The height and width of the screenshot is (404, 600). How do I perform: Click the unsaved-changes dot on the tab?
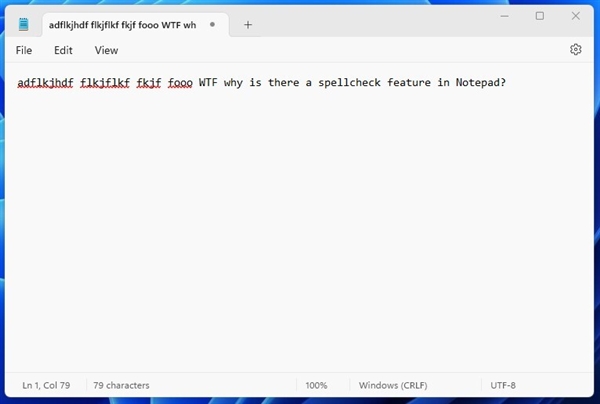tap(212, 24)
